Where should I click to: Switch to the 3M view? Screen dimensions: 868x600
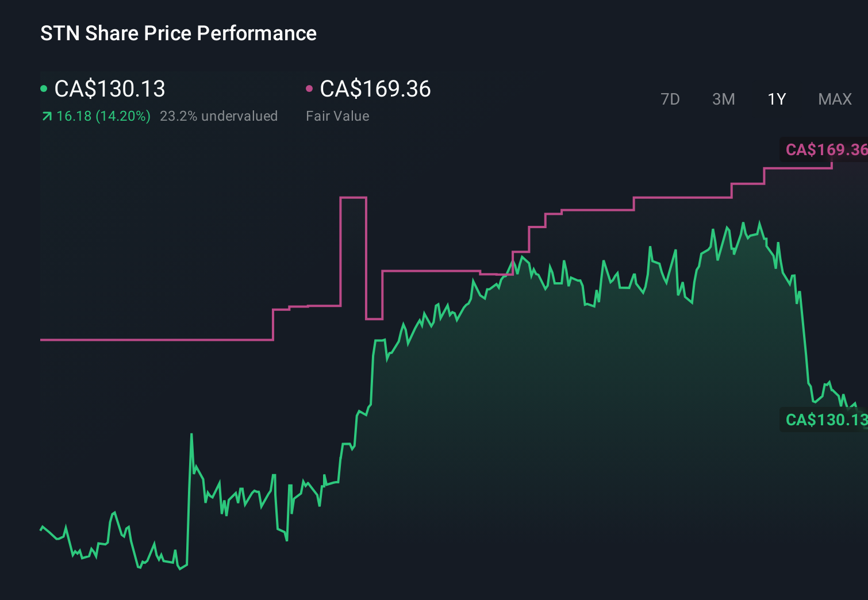(x=723, y=99)
